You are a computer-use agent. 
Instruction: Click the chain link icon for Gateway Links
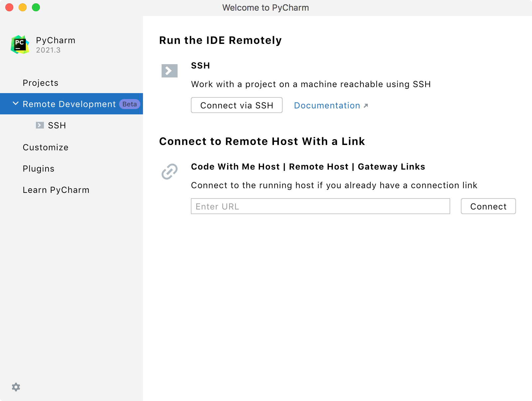(x=169, y=172)
